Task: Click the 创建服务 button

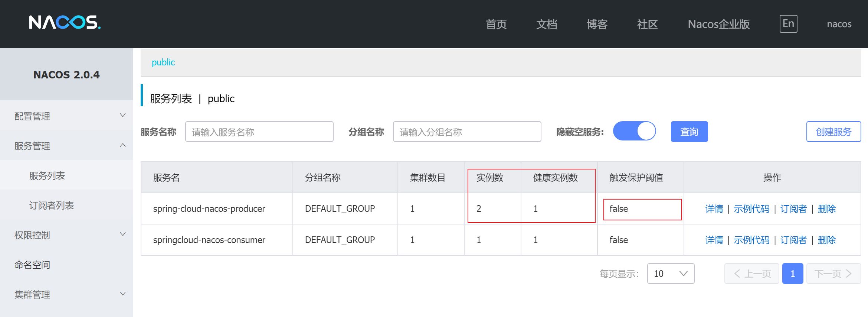Action: point(833,132)
